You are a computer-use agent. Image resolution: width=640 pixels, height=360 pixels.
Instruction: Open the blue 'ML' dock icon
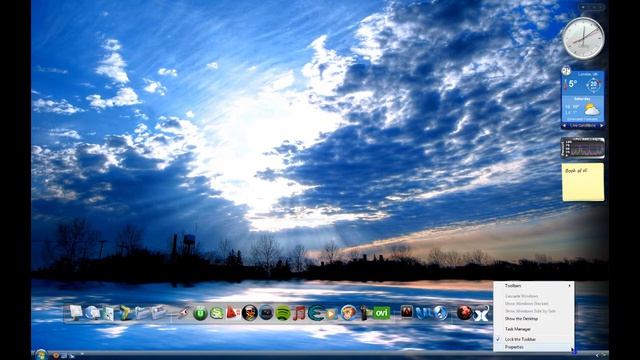click(423, 313)
